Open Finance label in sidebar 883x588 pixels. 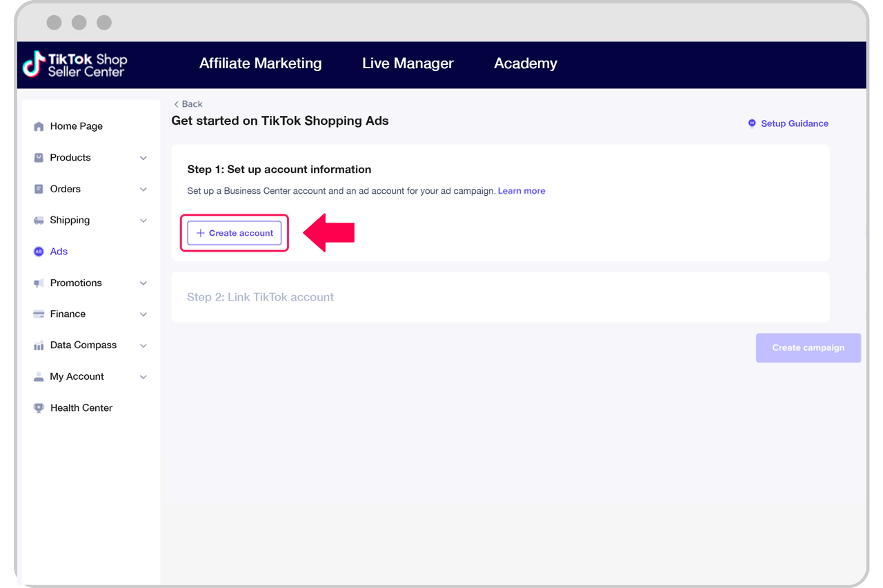point(68,314)
